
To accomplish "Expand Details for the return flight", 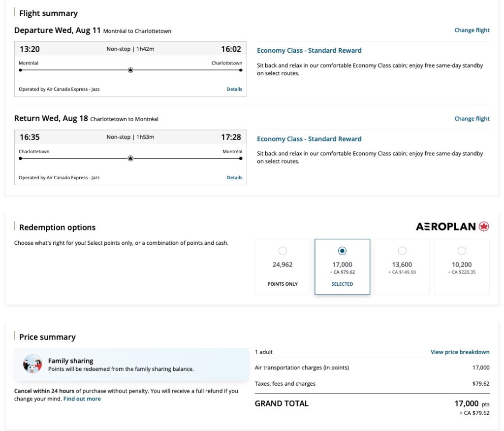I will coord(234,177).
